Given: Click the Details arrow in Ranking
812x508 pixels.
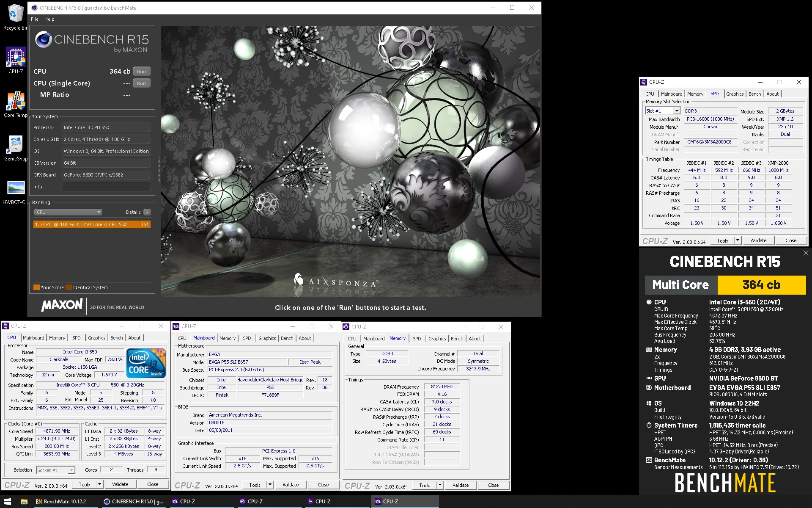Looking at the screenshot, I should tap(147, 212).
